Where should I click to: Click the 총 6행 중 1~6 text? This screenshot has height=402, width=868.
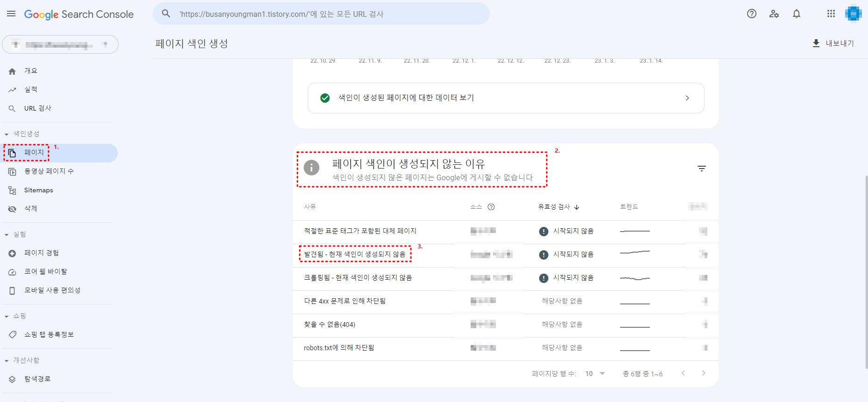tap(642, 374)
